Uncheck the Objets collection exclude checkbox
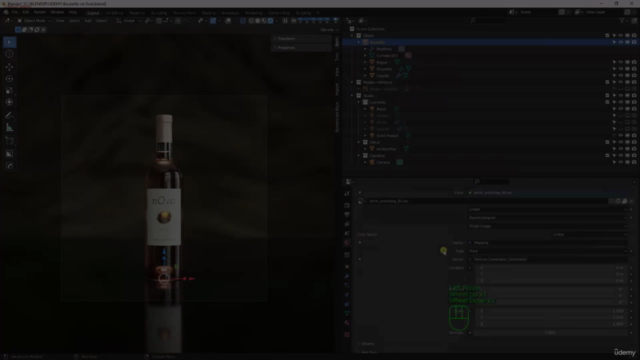 607,36
